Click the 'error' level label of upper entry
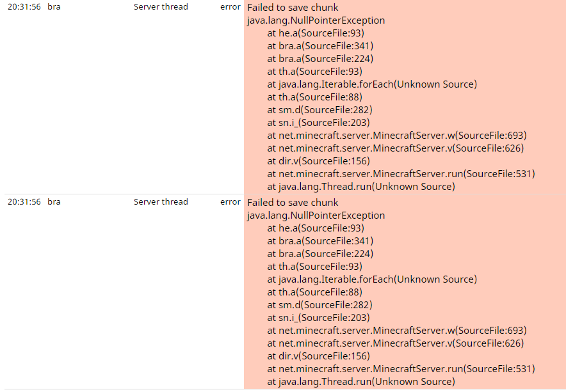Image resolution: width=566 pixels, height=392 pixels. point(230,7)
